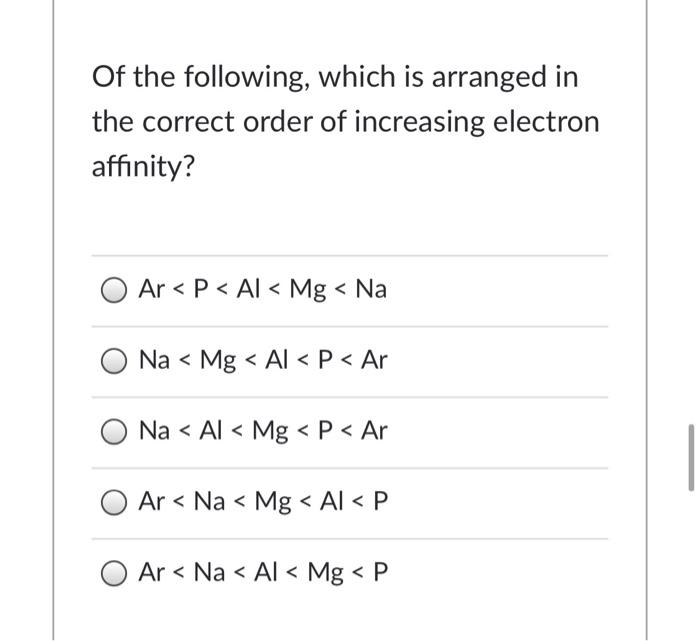Select radio button for Ar < P < Al < Mg < Na
The image size is (700, 641).
[113, 291]
